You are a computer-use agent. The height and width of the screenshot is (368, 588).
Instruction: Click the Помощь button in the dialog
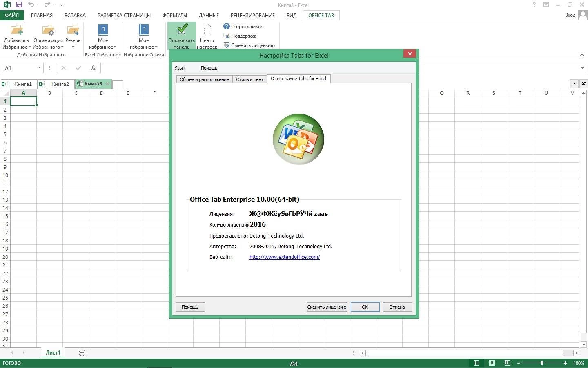pyautogui.click(x=190, y=307)
